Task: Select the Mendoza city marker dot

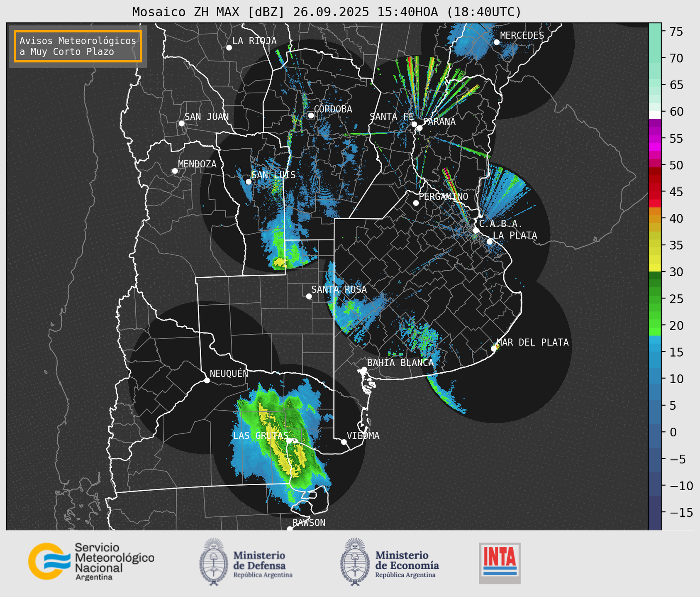Action: point(175,171)
